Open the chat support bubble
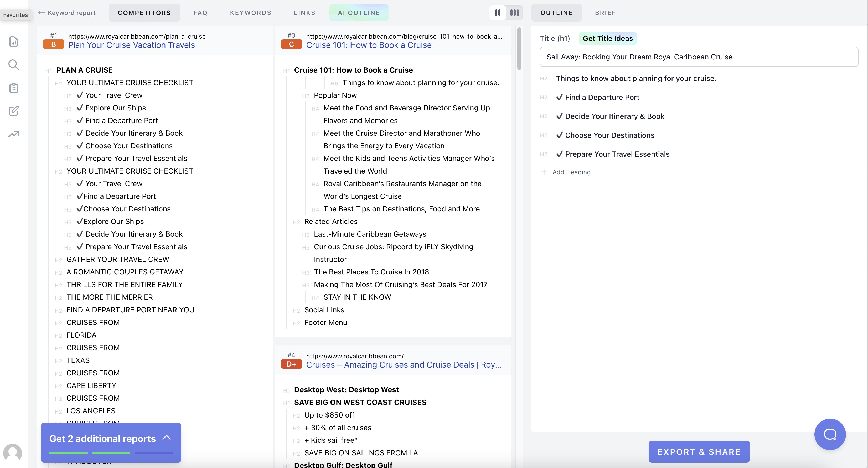 click(830, 434)
